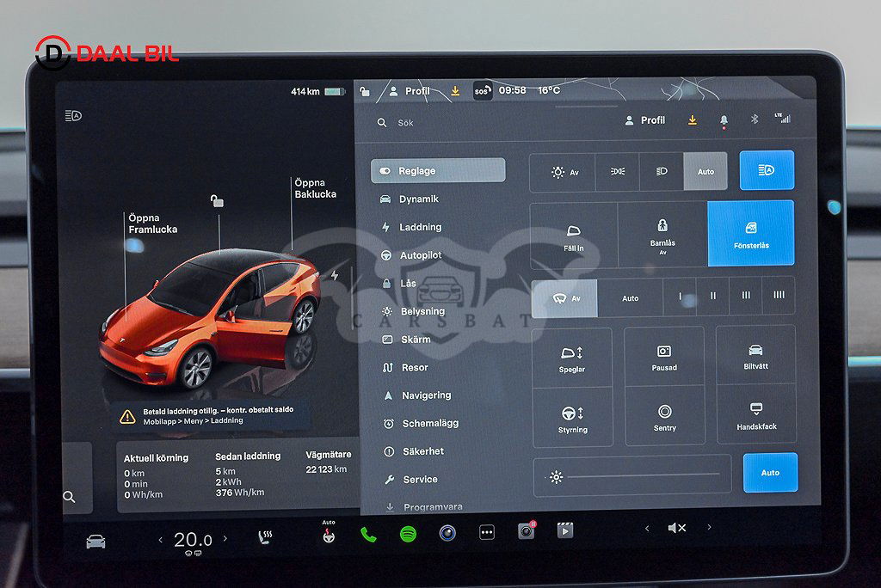
Task: Tap the notification bell icon
Action: [724, 120]
